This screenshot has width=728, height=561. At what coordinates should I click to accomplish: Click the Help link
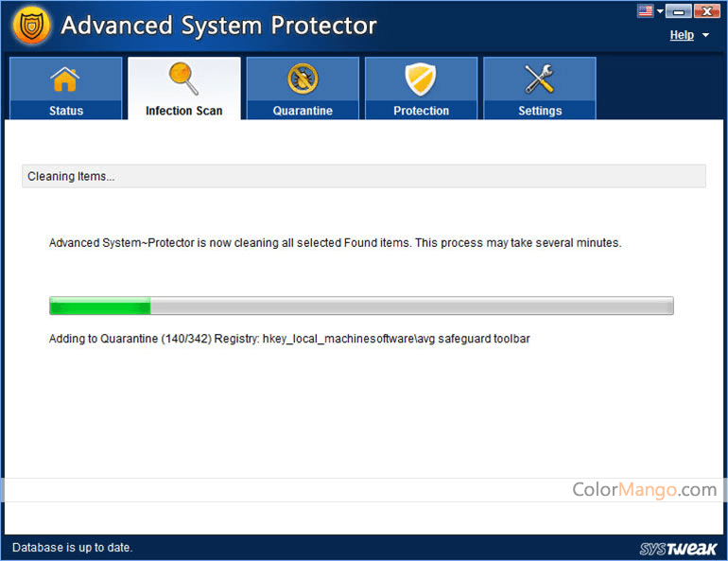tap(682, 35)
